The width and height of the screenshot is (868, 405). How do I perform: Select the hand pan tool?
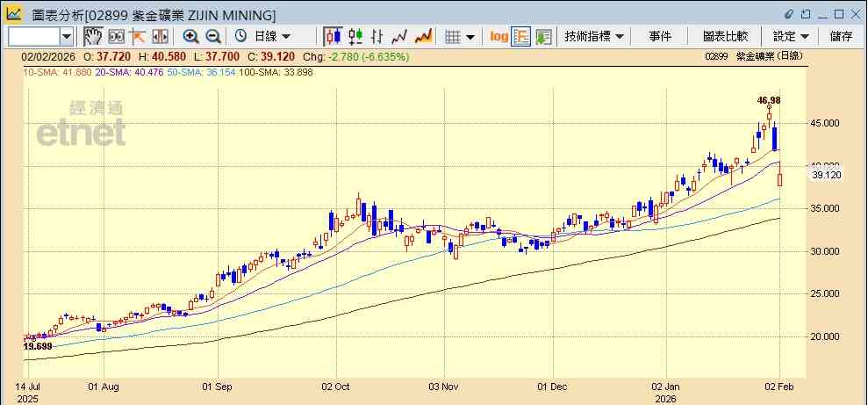tap(93, 37)
